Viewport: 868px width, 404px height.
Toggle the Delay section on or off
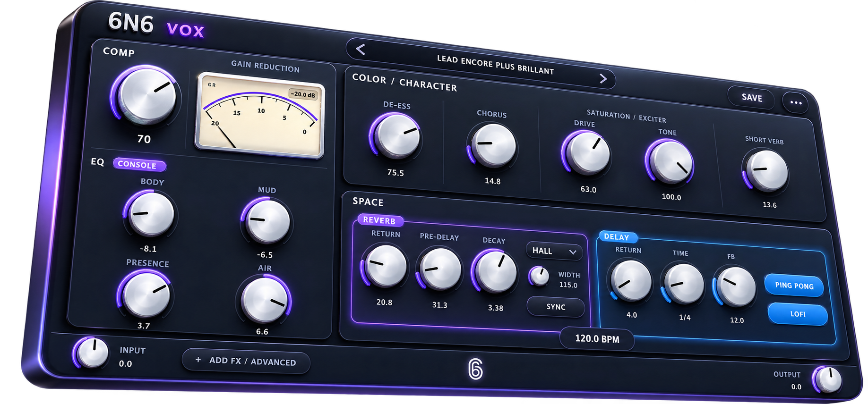click(617, 237)
